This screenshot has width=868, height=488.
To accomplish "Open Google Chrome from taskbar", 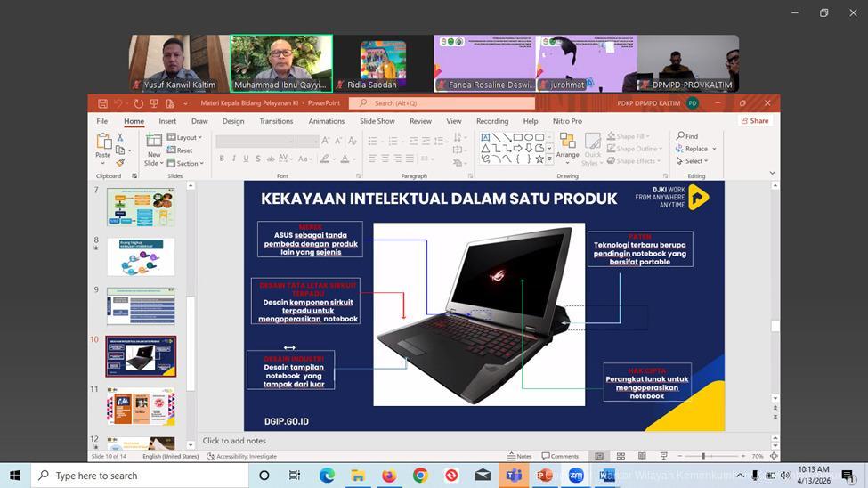I will 420,476.
